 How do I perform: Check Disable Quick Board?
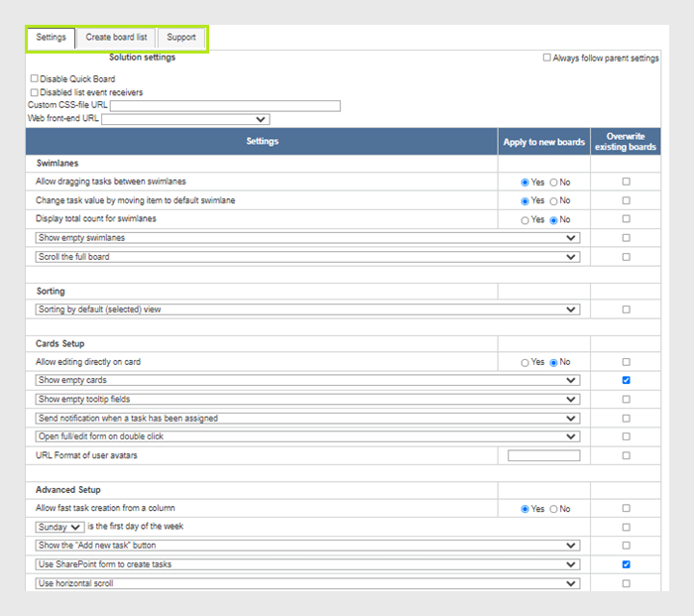click(x=34, y=78)
